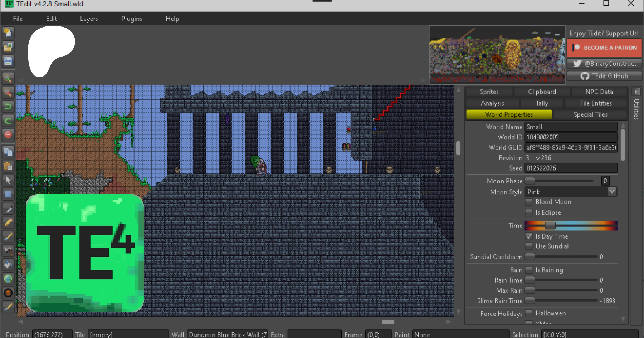Click the Undo arrow icon
Image resolution: width=644 pixels, height=338 pixels.
click(x=8, y=106)
